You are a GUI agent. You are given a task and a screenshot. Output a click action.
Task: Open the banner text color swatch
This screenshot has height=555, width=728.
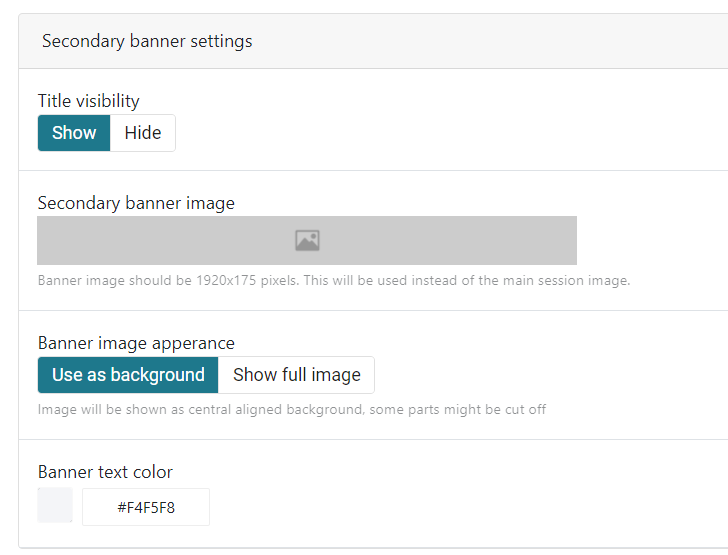click(x=55, y=505)
